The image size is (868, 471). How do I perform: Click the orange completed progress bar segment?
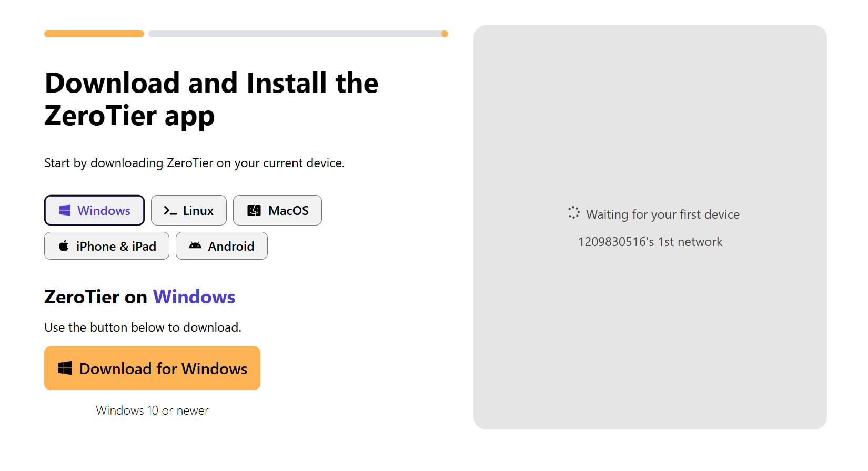94,34
